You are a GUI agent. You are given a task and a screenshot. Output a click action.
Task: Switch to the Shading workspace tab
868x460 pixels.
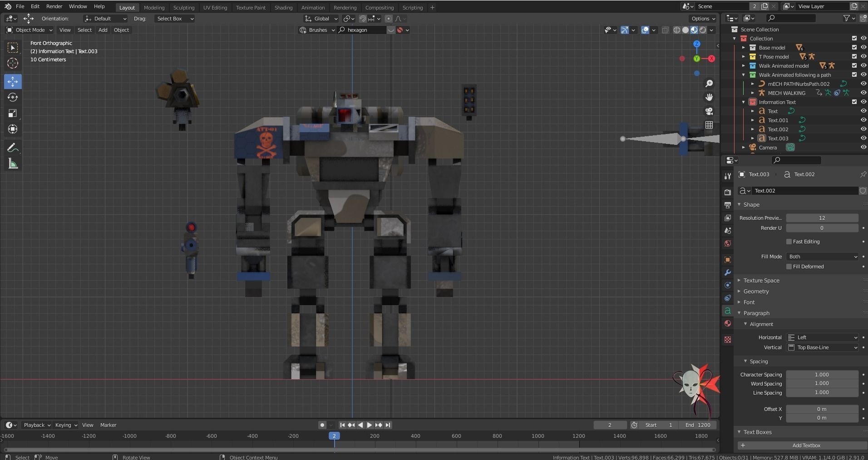point(283,7)
